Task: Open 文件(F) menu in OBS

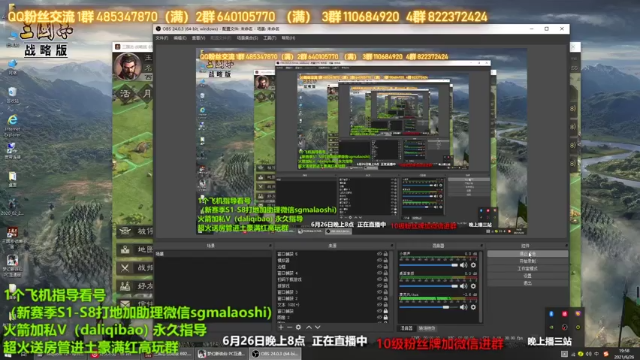Action: pos(162,38)
